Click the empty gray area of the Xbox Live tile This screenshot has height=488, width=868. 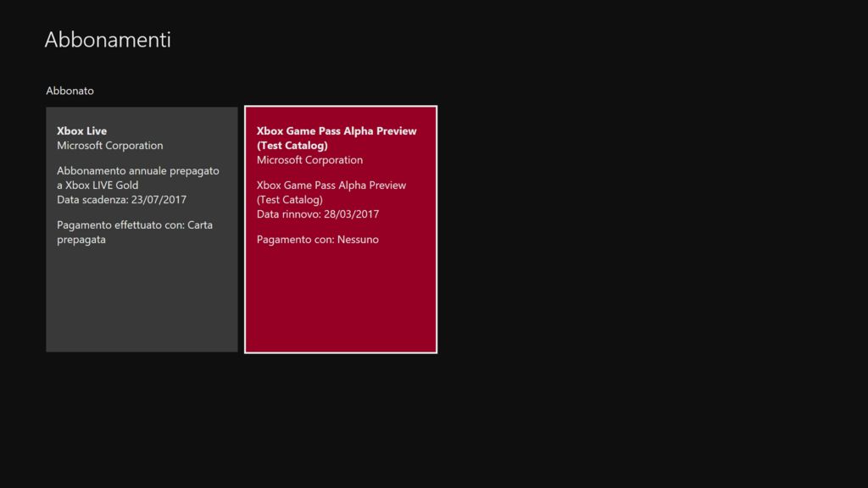coord(142,305)
